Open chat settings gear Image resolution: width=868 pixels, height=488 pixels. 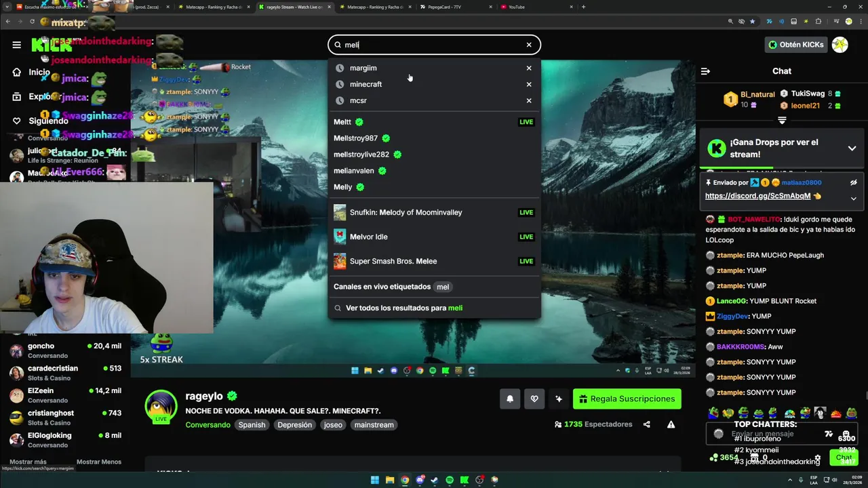pyautogui.click(x=817, y=458)
